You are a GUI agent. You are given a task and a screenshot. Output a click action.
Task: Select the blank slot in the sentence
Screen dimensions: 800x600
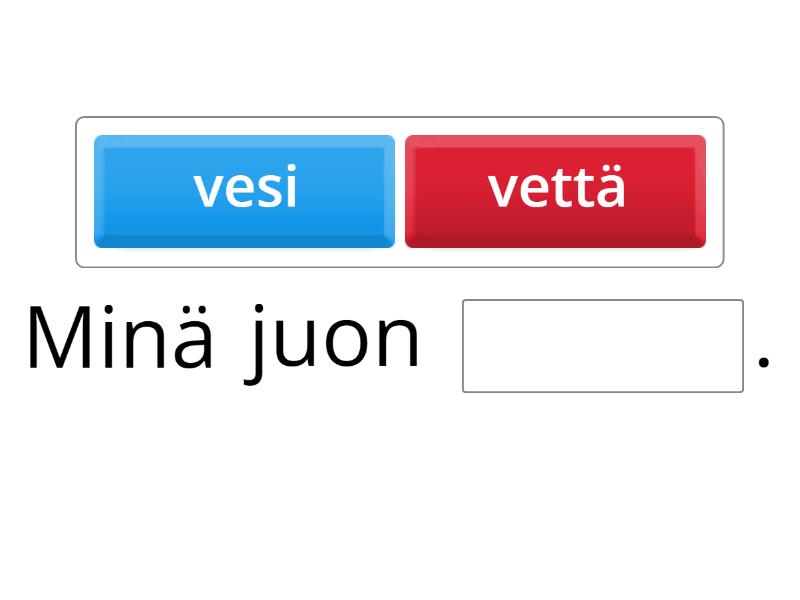[602, 346]
